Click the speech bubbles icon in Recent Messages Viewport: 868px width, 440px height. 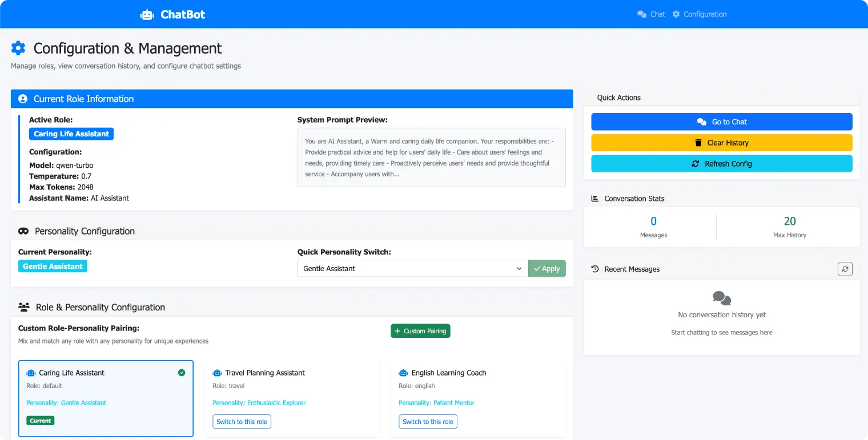[x=722, y=298]
